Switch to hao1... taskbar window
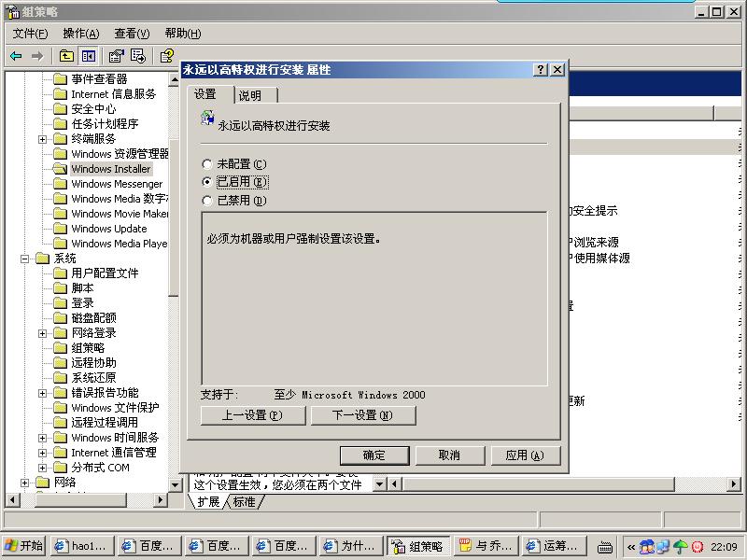This screenshot has height=560, width=747. pyautogui.click(x=83, y=546)
